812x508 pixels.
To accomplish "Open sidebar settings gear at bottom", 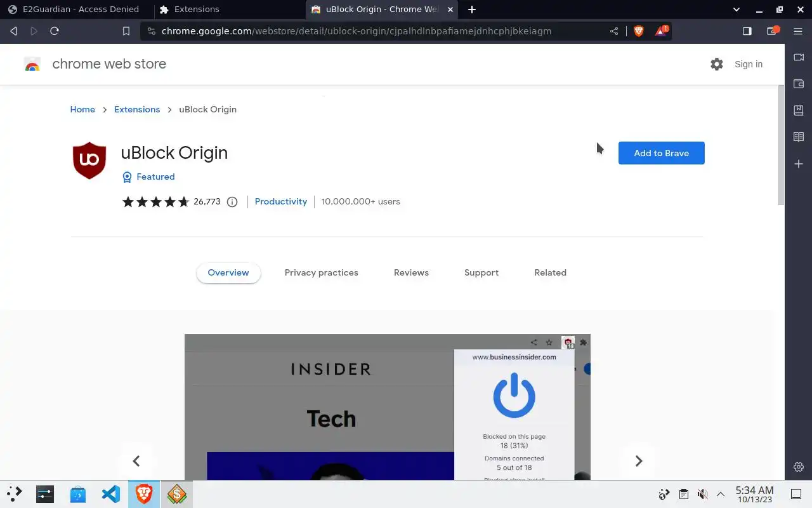I will tap(799, 467).
